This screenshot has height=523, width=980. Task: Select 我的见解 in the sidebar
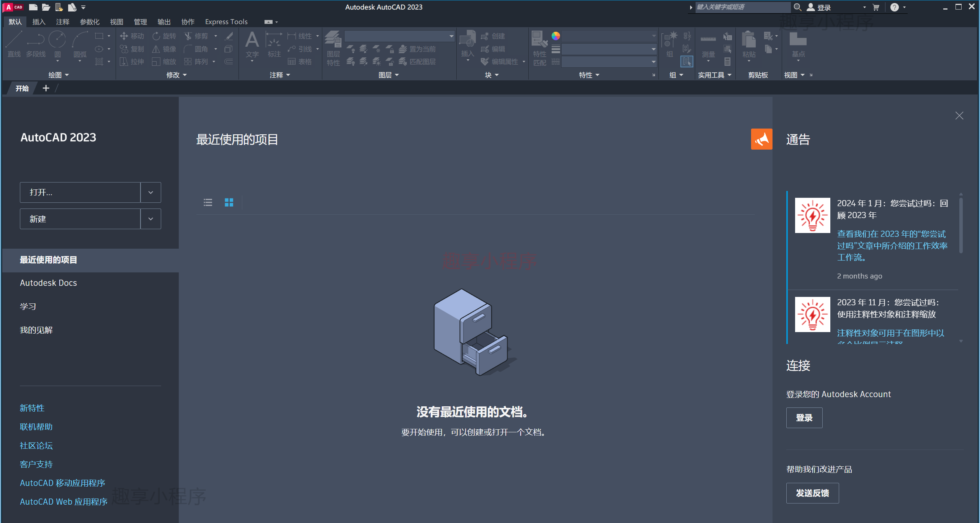(36, 330)
